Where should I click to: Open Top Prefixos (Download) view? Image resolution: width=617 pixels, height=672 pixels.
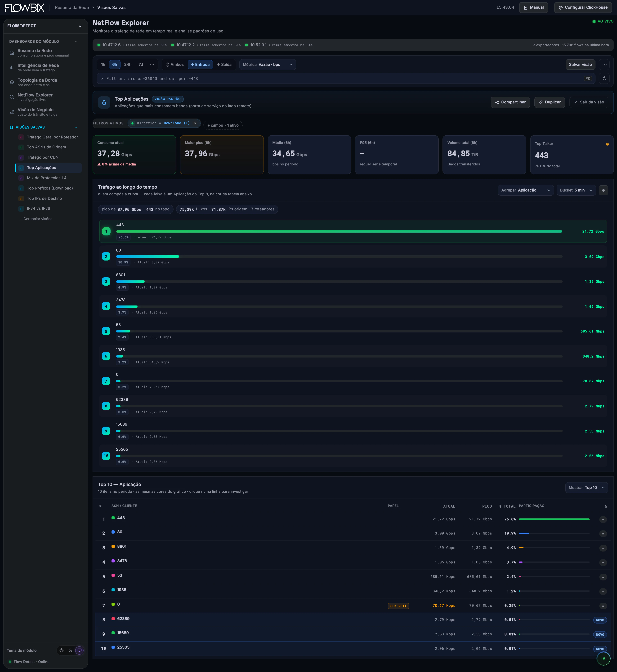pos(49,188)
